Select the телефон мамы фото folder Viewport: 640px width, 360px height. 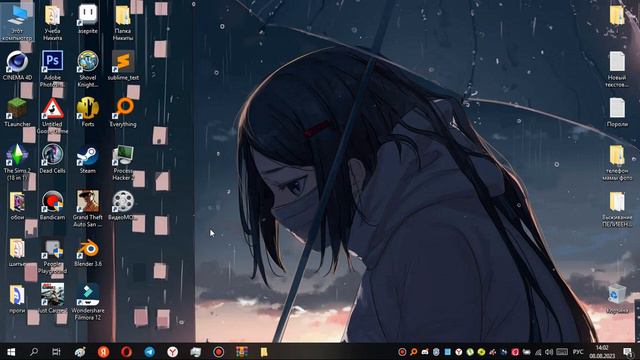[x=617, y=162]
